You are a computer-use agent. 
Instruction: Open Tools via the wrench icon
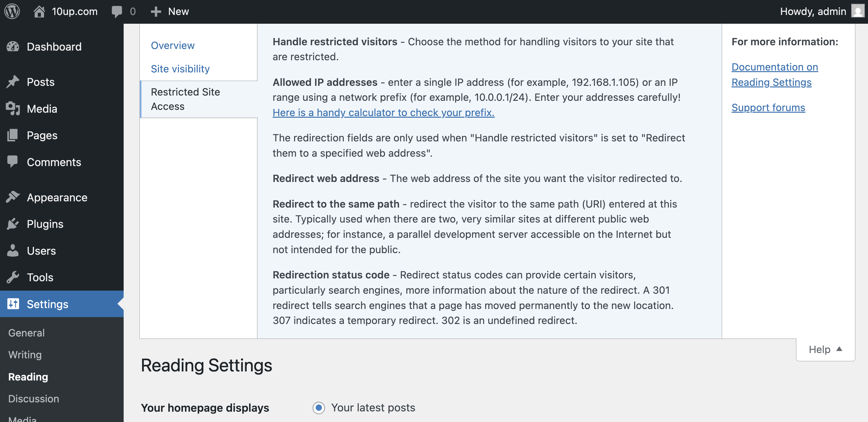click(x=13, y=277)
